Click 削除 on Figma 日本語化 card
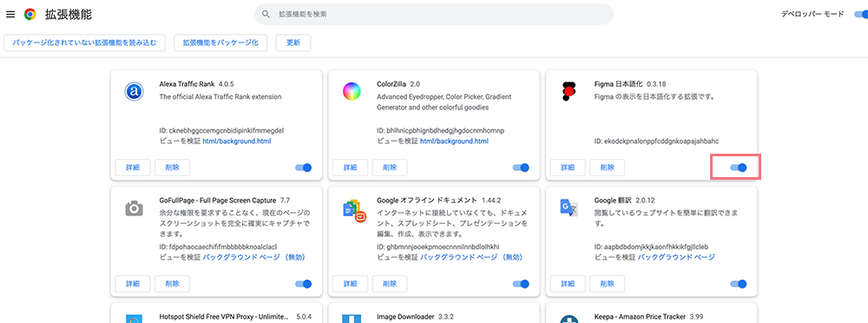 click(x=608, y=168)
